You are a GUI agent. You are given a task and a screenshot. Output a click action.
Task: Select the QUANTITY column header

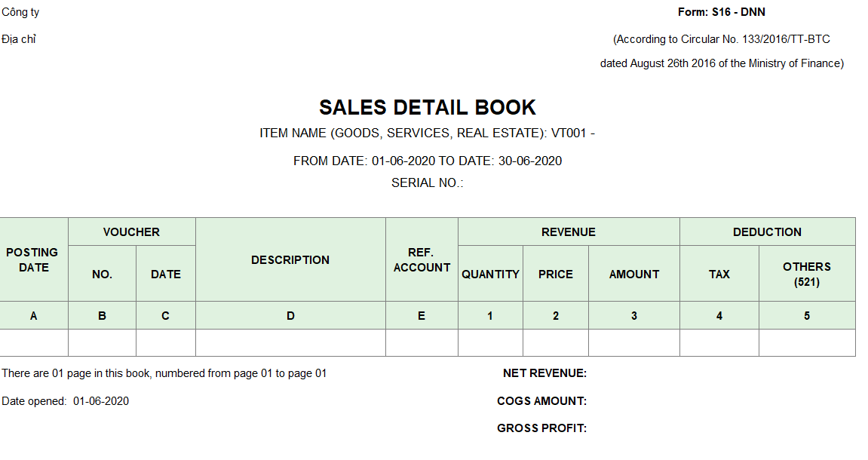(490, 274)
